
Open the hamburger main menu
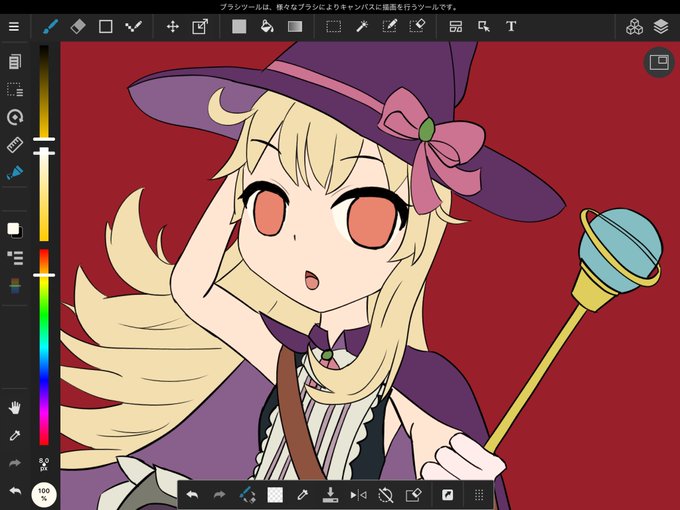point(14,26)
